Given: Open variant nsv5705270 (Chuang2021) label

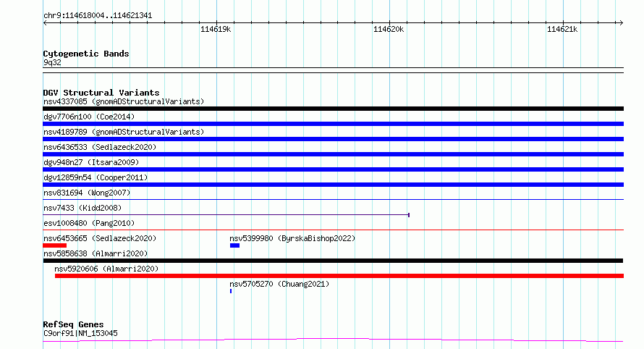Looking at the screenshot, I should pos(279,284).
